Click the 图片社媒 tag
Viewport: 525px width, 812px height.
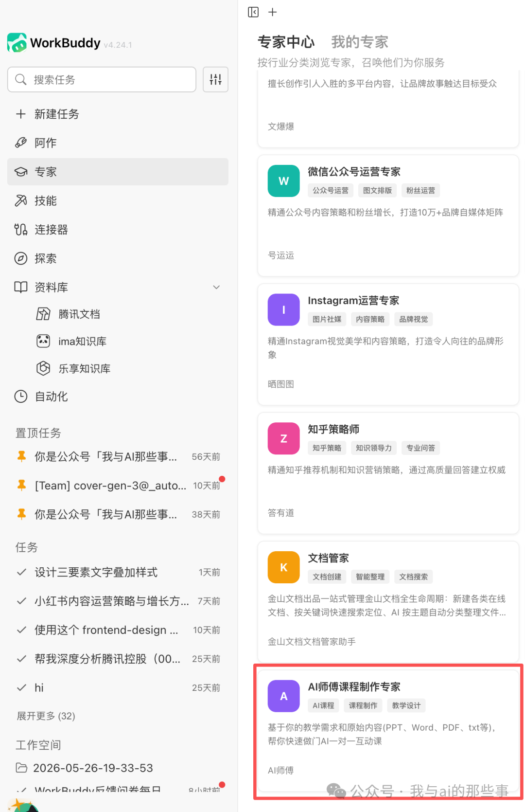[x=327, y=319]
